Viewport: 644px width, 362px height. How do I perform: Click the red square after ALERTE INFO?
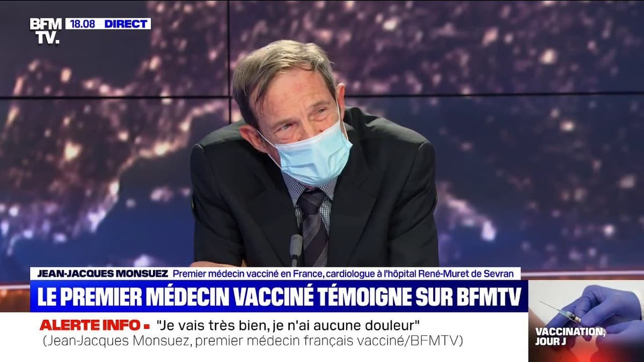point(145,326)
